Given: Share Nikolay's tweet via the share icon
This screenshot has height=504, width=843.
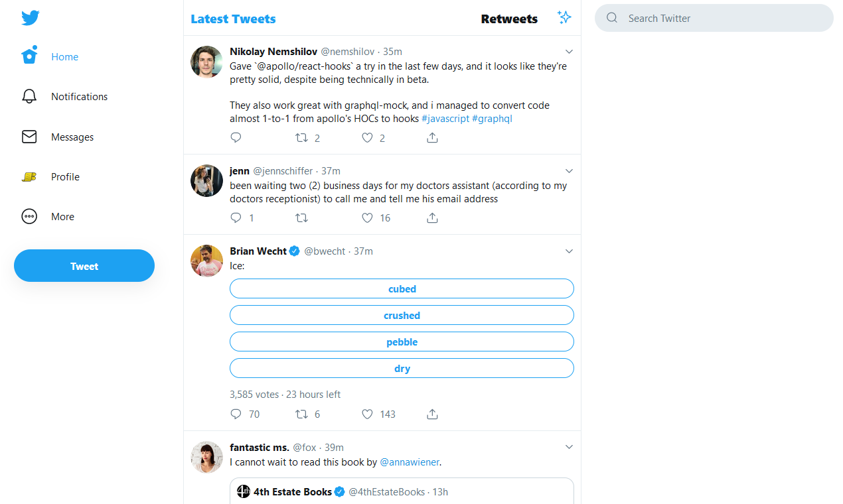Looking at the screenshot, I should (432, 137).
